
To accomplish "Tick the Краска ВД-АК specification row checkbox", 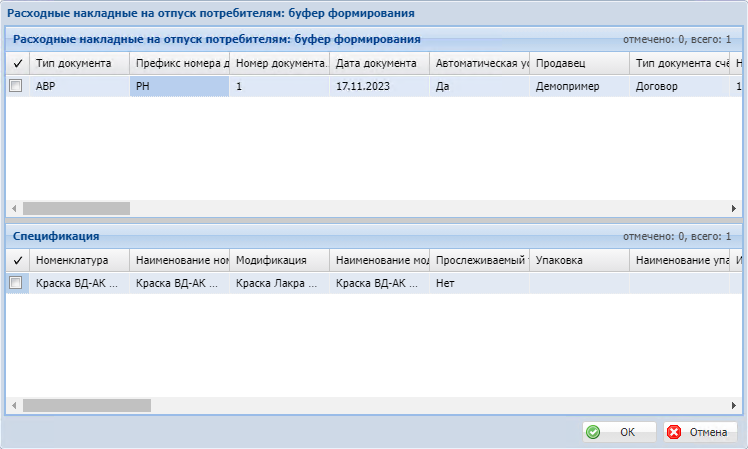I will tap(16, 283).
